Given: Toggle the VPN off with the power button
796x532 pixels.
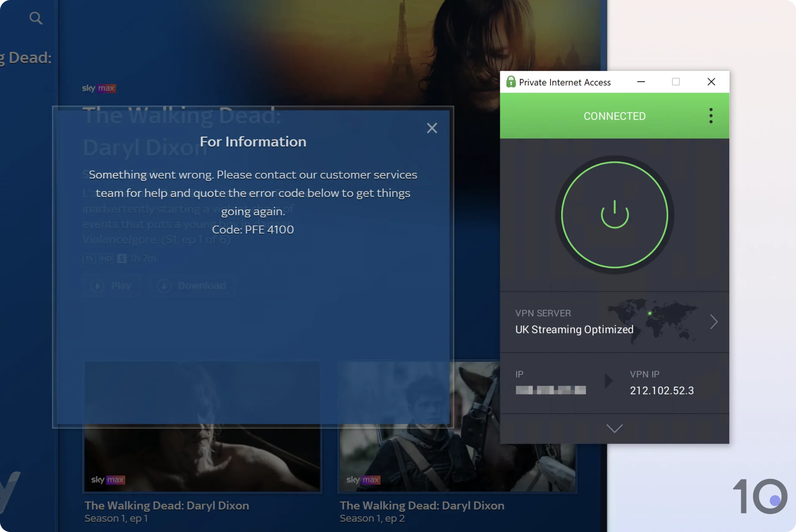Looking at the screenshot, I should click(614, 214).
